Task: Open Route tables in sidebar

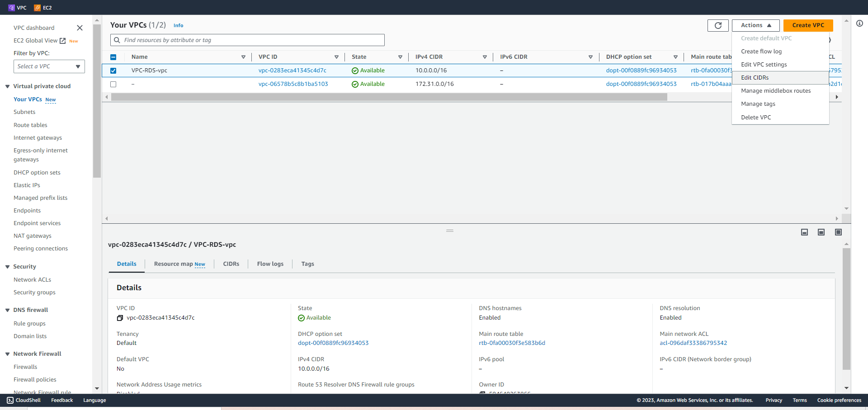Action: click(x=30, y=125)
